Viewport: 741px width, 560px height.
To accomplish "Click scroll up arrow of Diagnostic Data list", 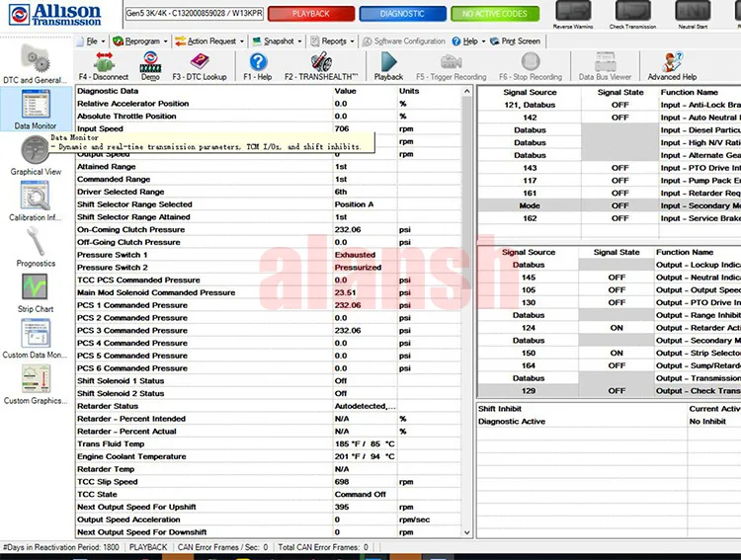I will point(467,91).
